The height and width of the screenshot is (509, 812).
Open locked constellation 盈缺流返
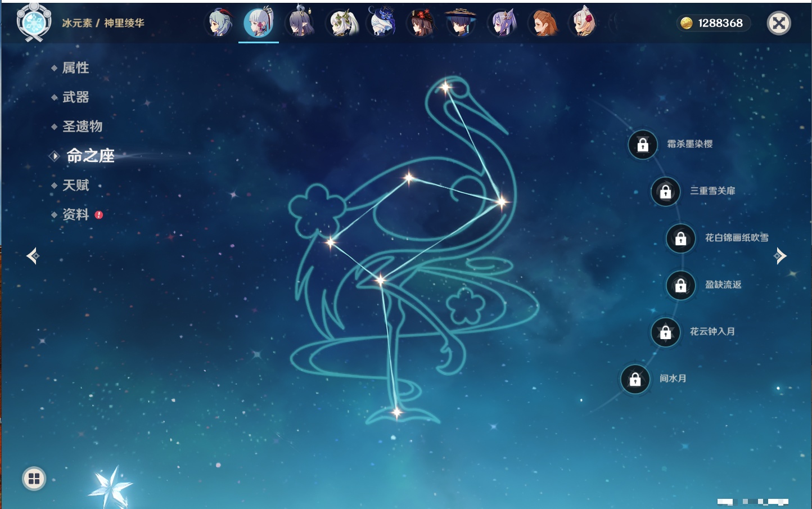[681, 285]
